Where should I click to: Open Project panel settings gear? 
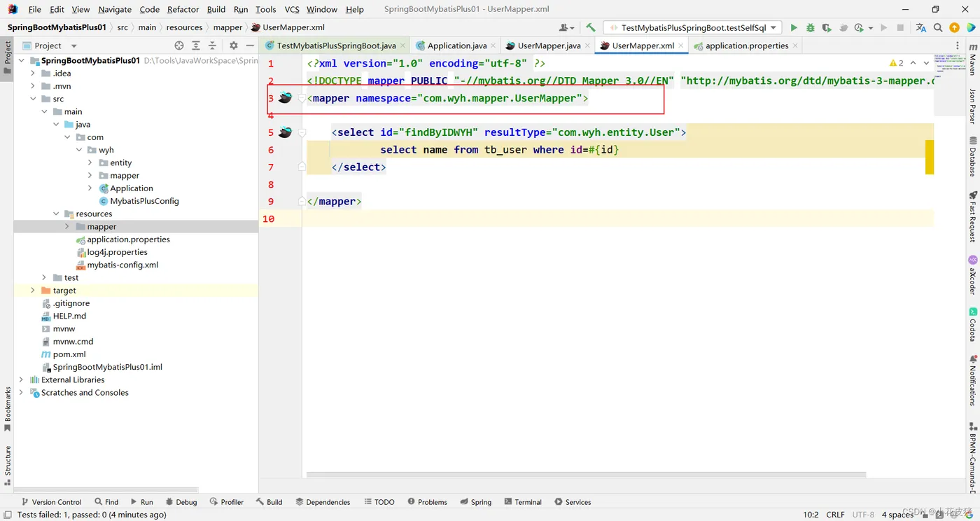point(234,46)
